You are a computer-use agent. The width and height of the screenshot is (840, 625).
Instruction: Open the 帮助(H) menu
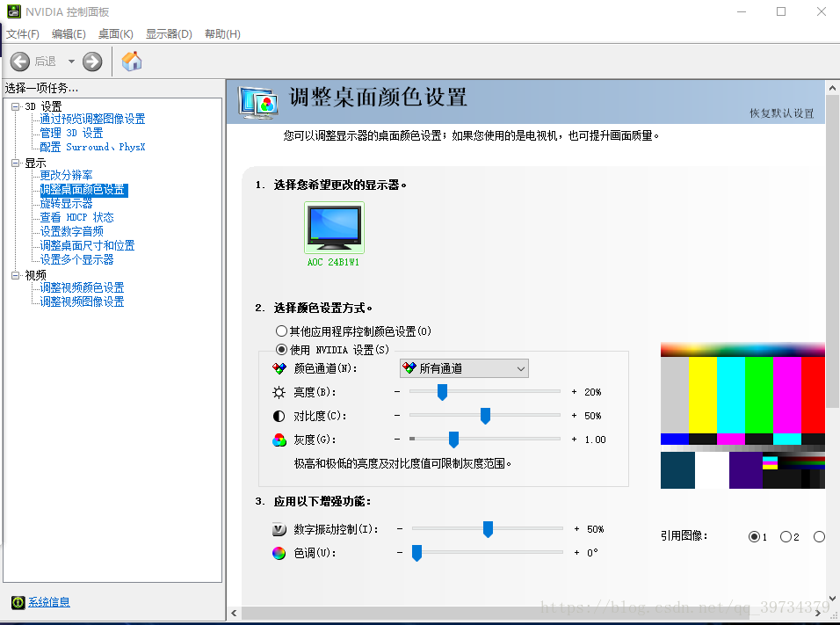pyautogui.click(x=222, y=33)
